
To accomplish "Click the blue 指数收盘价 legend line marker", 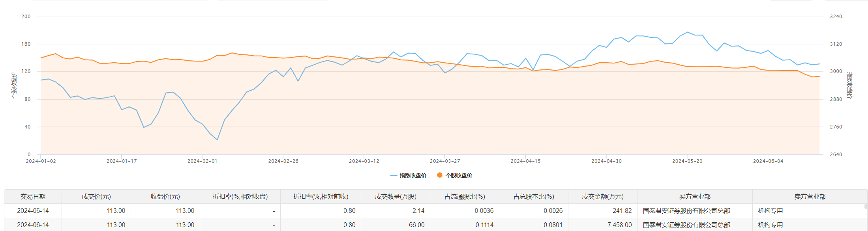I will click(x=394, y=175).
